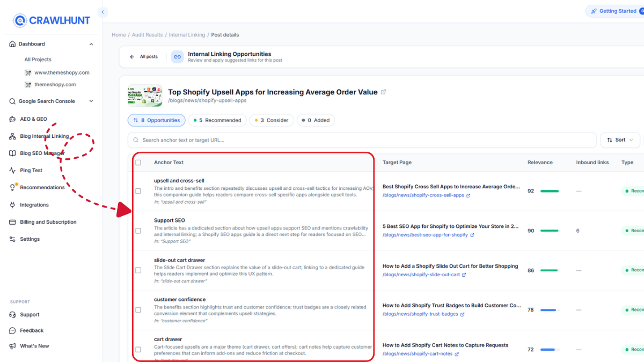Click the Post details breadcrumb text

click(x=225, y=35)
